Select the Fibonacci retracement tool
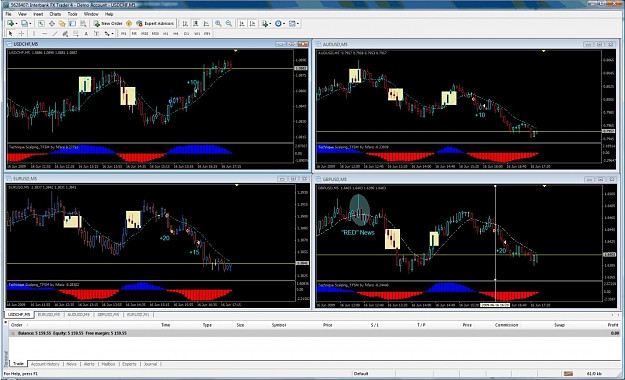 (x=76, y=34)
